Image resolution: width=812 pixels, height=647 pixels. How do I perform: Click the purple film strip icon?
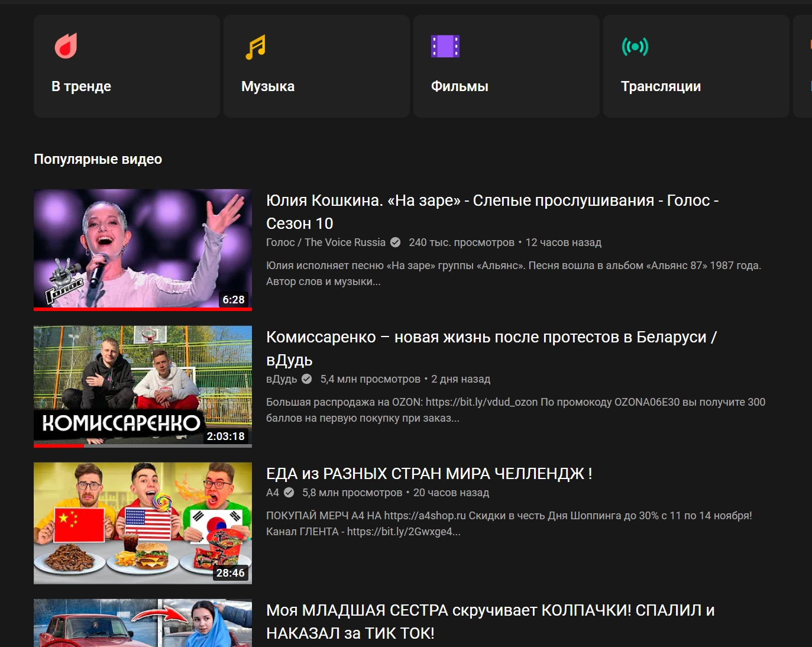pyautogui.click(x=445, y=46)
